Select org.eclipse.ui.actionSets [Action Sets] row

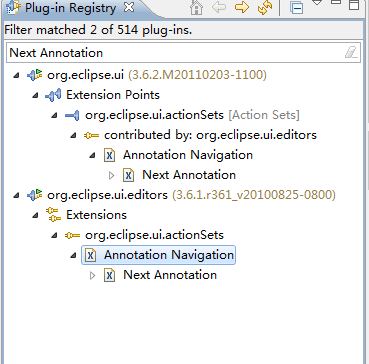pyautogui.click(x=192, y=115)
